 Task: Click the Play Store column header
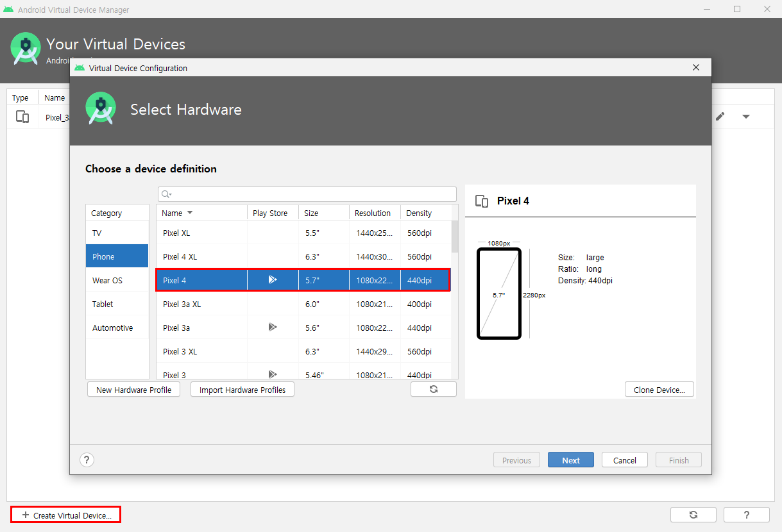[x=273, y=213]
